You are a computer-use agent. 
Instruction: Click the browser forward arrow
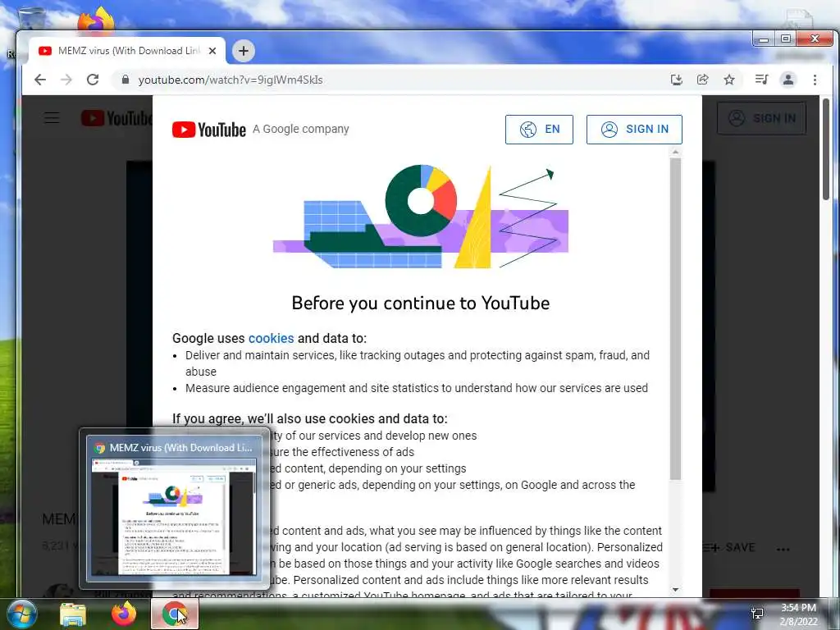(x=66, y=80)
